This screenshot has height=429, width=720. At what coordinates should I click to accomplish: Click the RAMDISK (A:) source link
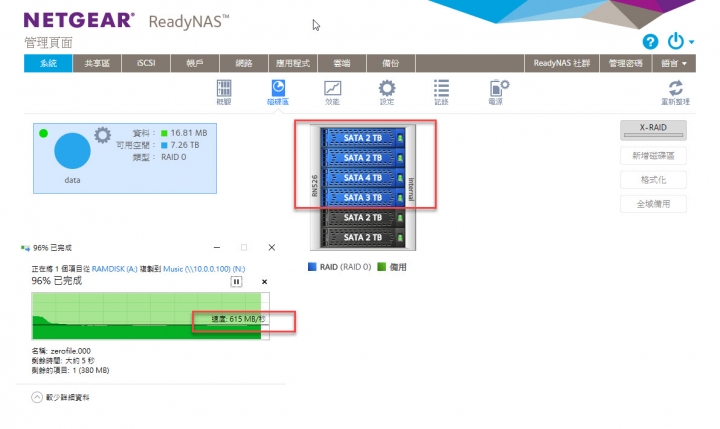114,269
